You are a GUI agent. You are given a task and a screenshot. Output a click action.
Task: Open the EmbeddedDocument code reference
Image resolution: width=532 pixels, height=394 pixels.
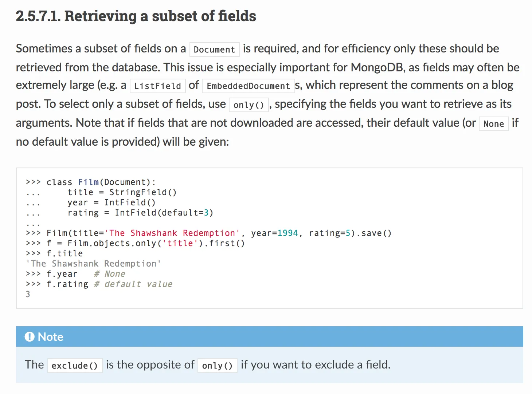(x=248, y=86)
